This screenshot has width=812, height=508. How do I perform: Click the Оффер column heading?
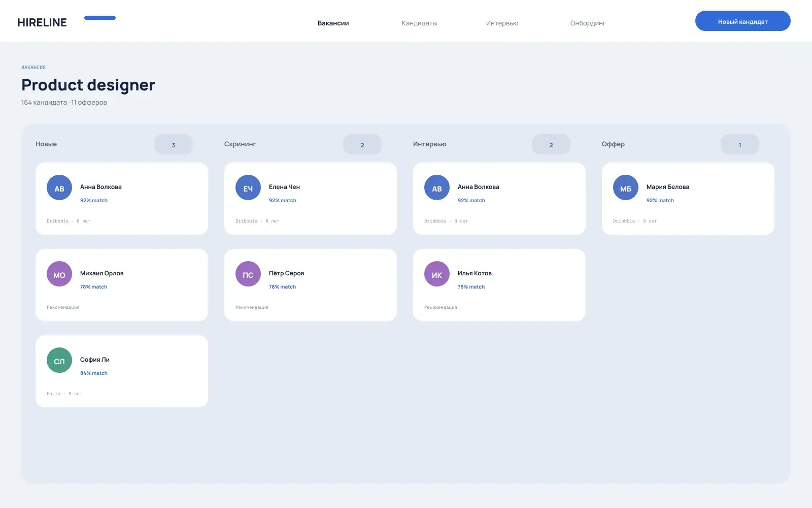coord(613,144)
